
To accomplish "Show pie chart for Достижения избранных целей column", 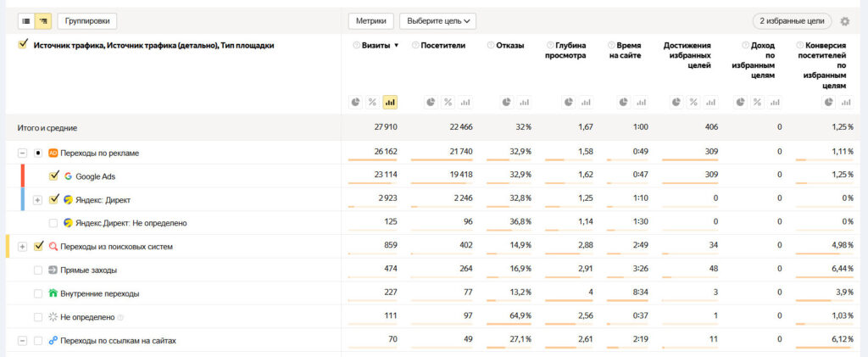I will click(x=676, y=102).
